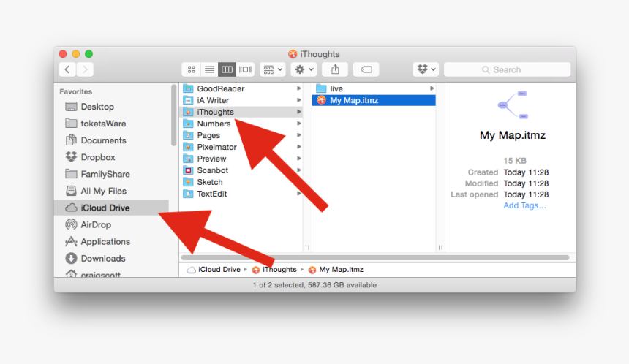The image size is (629, 364).
Task: Open Dropbox in the sidebar
Action: coord(113,157)
